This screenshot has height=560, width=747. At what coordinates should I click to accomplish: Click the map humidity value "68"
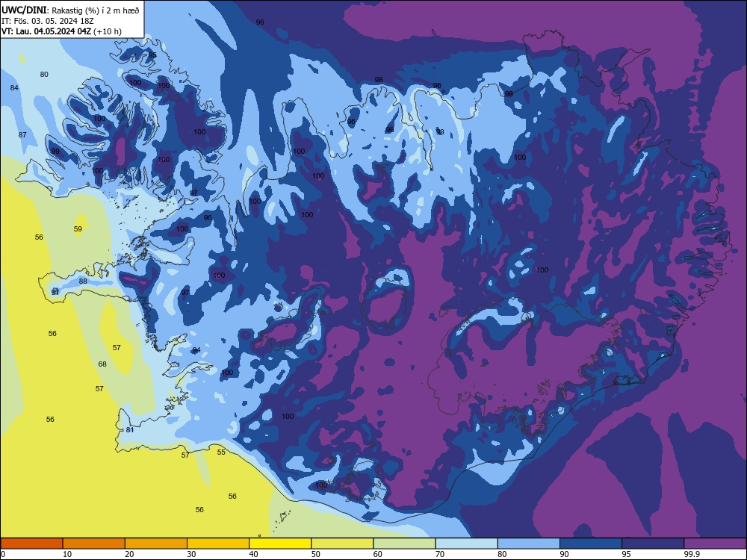coord(102,364)
